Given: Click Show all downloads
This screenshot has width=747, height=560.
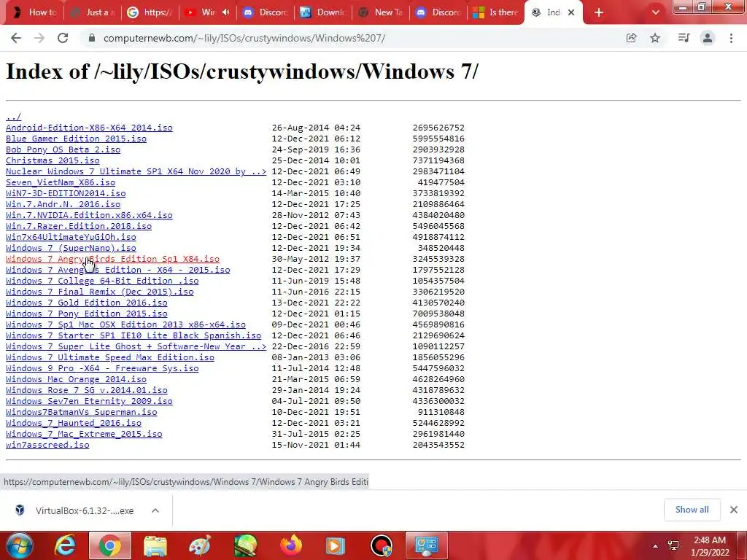Looking at the screenshot, I should (692, 510).
